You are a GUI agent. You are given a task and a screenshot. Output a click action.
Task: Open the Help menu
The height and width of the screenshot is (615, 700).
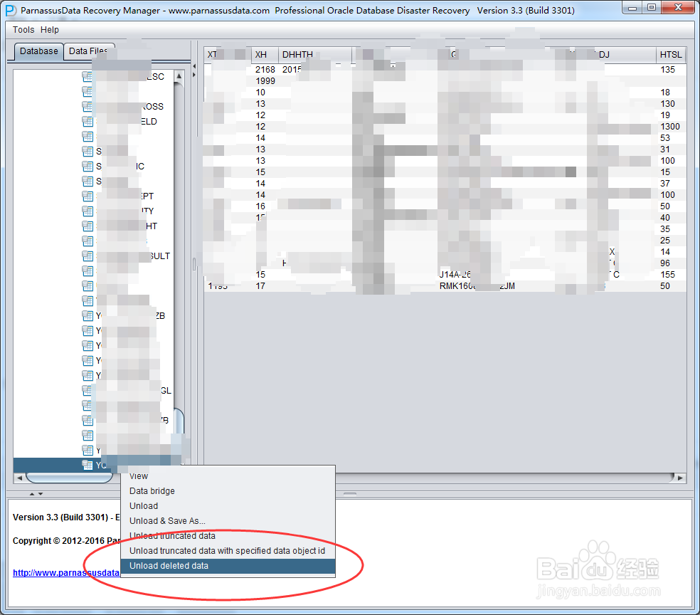[x=50, y=29]
